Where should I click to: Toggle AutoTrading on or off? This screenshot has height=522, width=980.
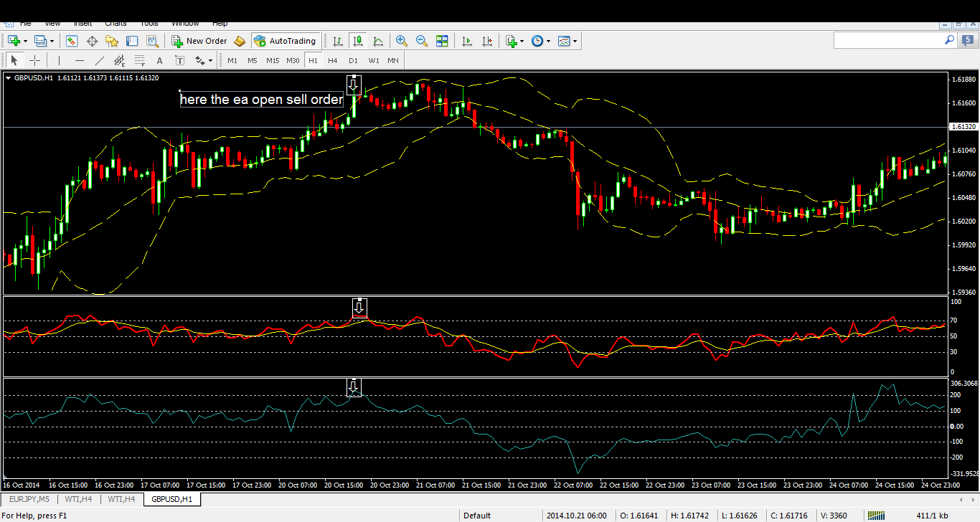tap(286, 41)
